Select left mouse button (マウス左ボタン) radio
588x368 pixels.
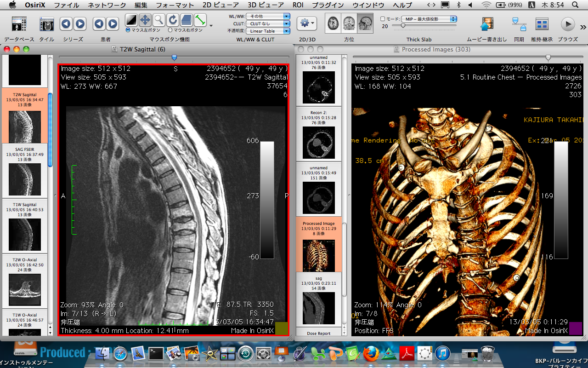tap(128, 30)
